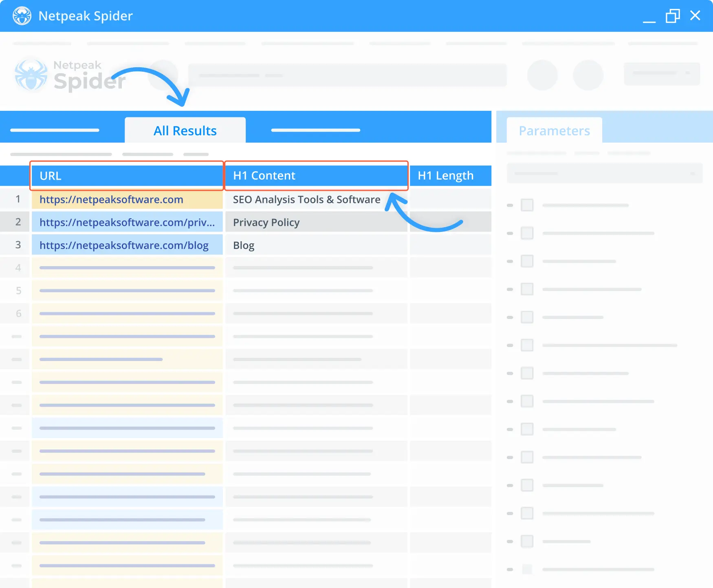Open the netpeaksoftware.com/priv... URL
The image size is (713, 588).
[x=127, y=222]
